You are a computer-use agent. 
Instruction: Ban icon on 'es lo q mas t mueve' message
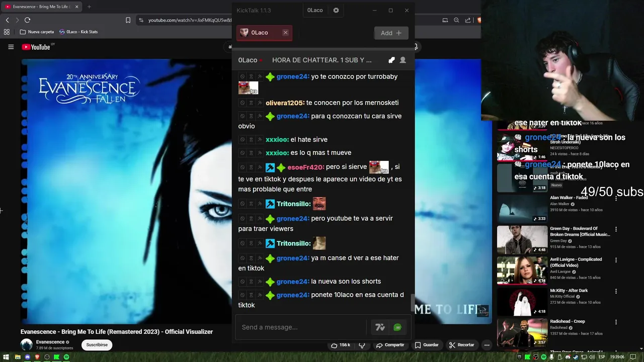click(242, 153)
